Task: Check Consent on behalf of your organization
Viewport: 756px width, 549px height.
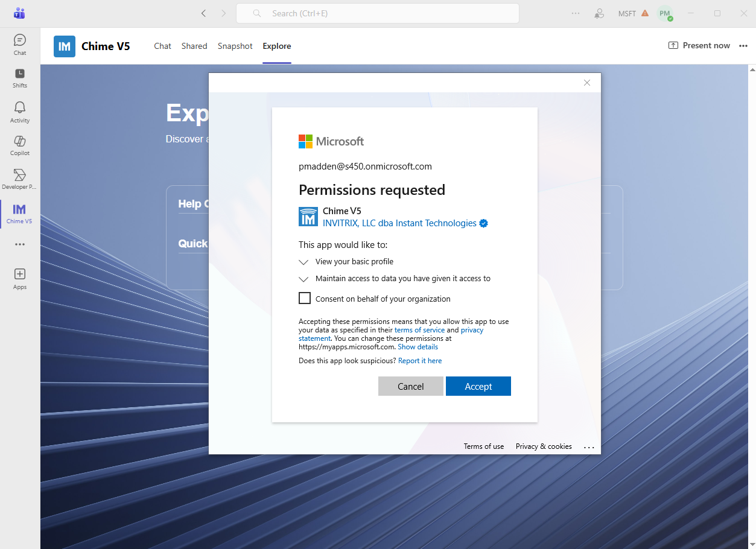Action: (305, 298)
